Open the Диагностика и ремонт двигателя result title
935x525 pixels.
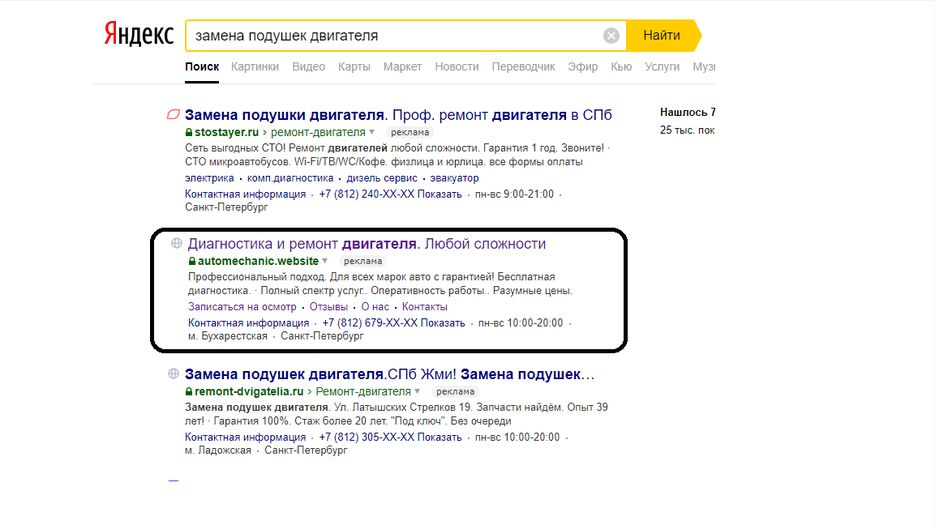coord(367,243)
